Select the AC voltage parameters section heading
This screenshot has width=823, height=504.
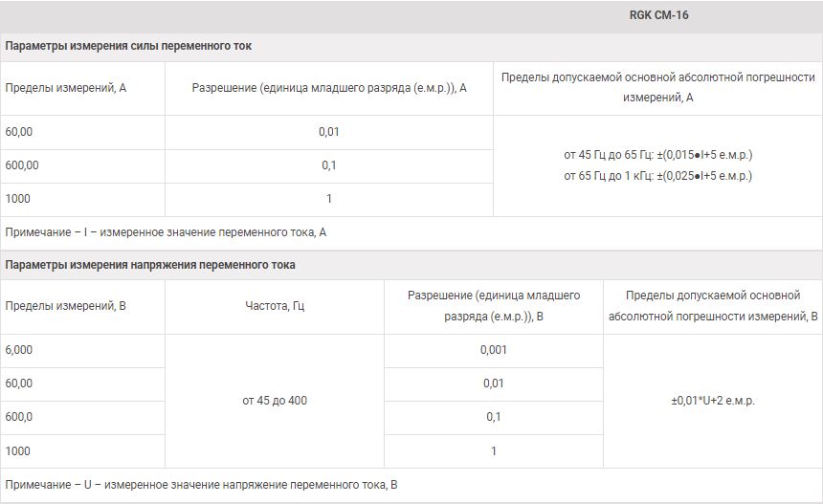tap(150, 265)
